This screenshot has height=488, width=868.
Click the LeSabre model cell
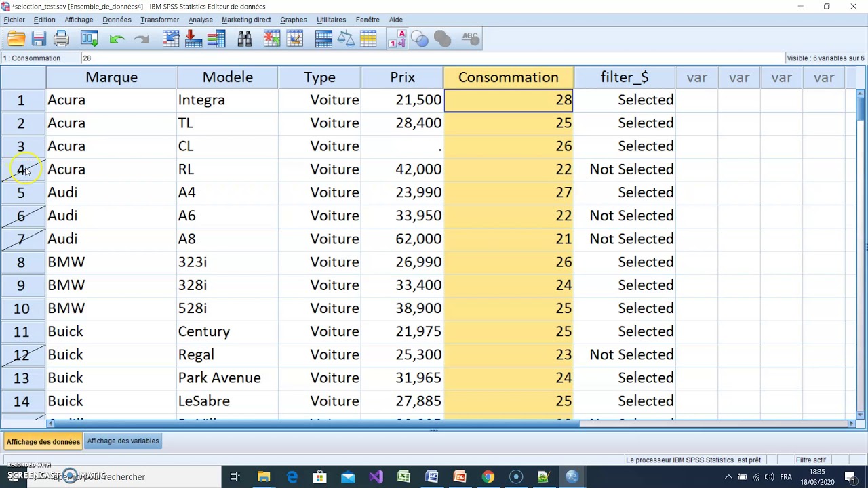pos(227,401)
